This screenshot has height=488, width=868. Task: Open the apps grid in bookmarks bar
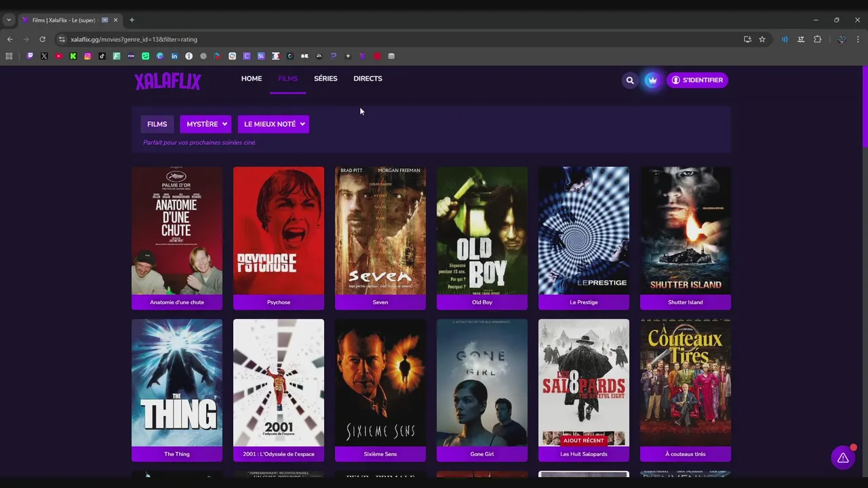[9, 56]
